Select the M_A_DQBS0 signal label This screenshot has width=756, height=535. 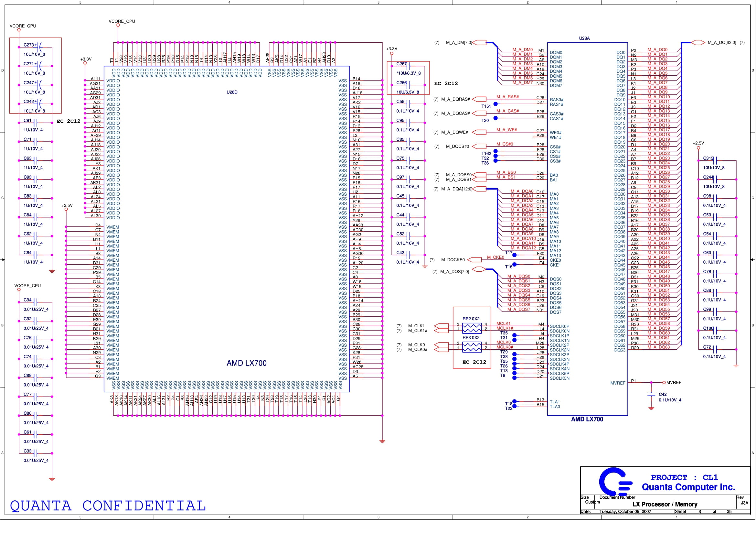coord(459,175)
